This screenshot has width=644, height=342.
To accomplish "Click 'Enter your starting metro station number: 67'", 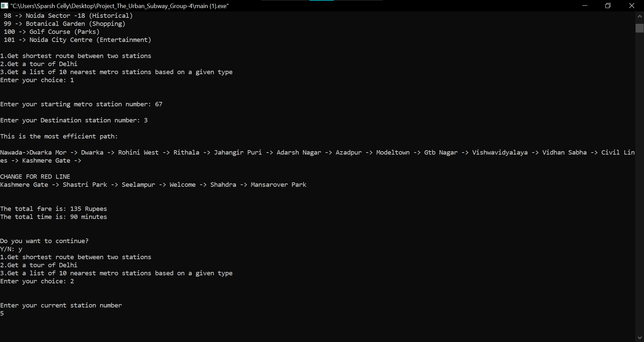I will pos(81,104).
